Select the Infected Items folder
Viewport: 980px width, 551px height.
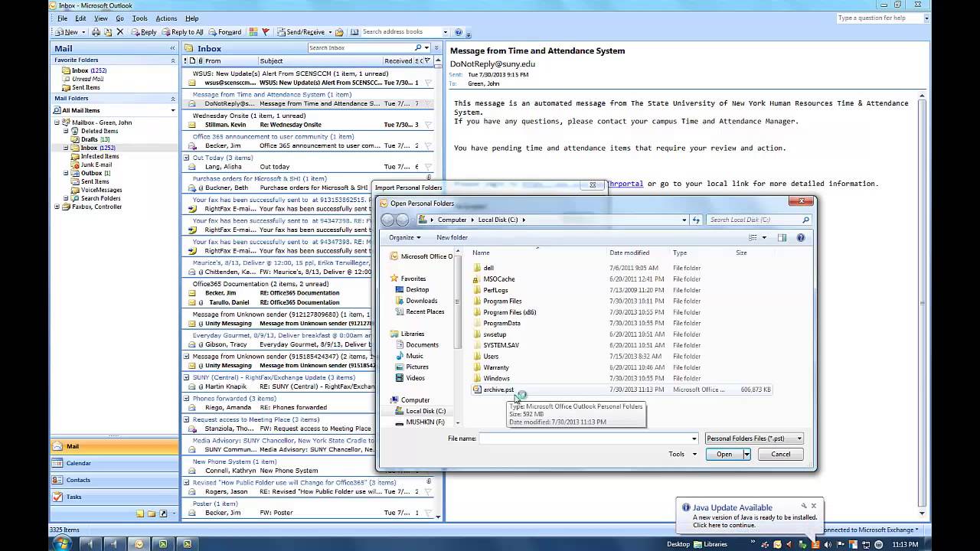(x=99, y=156)
